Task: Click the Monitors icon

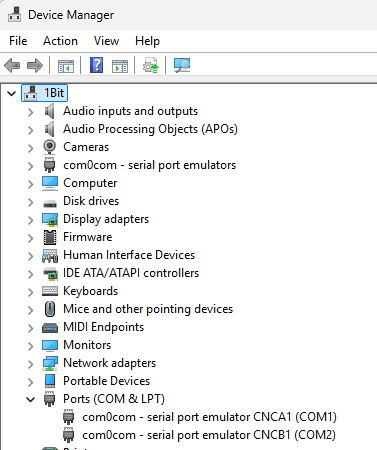Action: [50, 346]
